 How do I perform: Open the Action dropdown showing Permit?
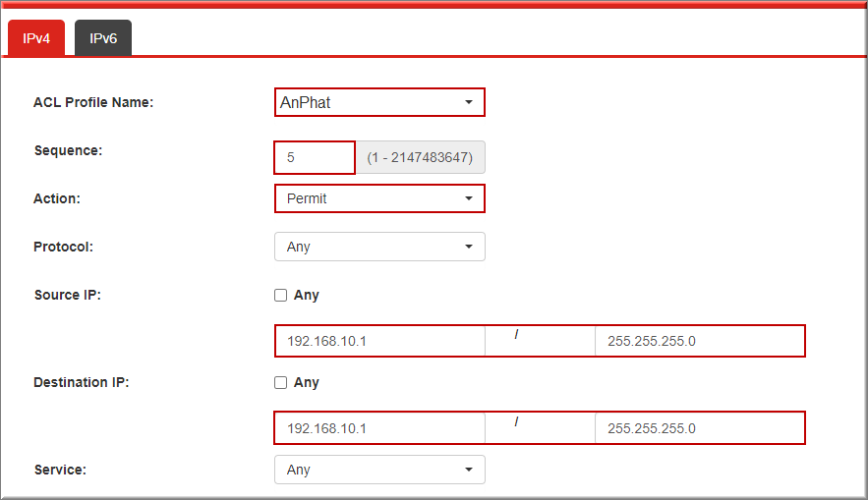[x=379, y=198]
